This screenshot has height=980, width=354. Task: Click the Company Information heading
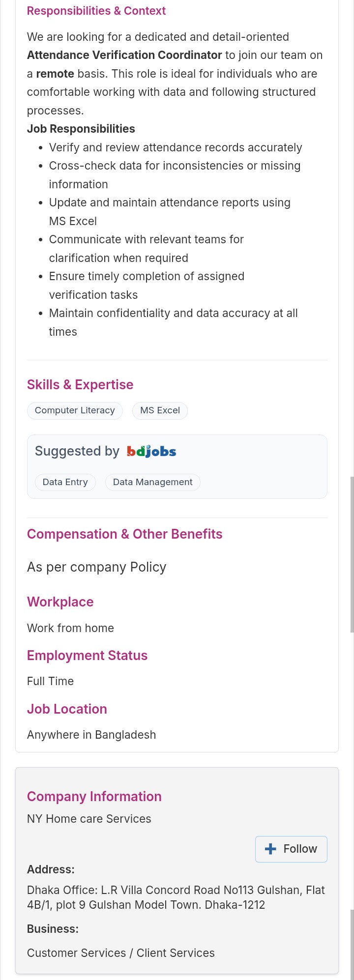(x=94, y=797)
